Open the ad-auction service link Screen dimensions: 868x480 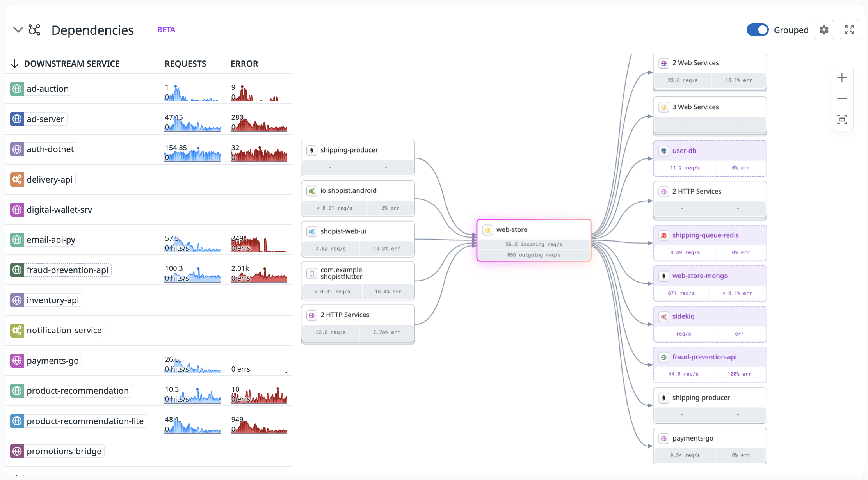[48, 89]
